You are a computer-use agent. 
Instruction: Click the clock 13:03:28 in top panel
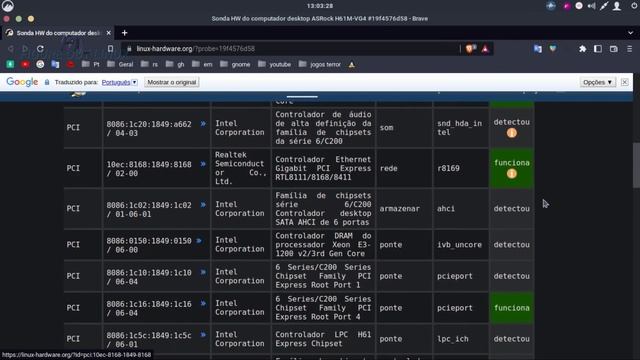pyautogui.click(x=320, y=6)
